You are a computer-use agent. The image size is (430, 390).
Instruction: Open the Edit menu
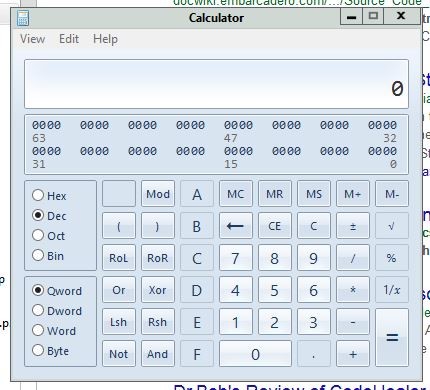69,39
